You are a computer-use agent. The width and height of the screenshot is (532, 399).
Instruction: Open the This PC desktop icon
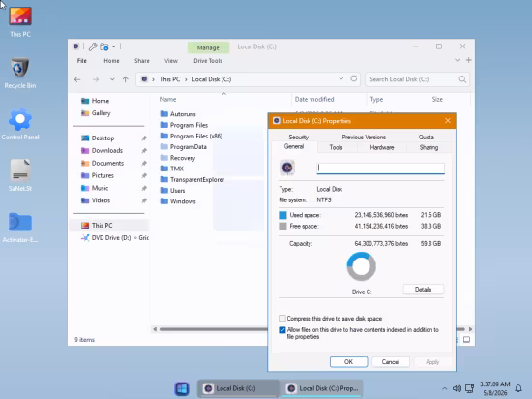(x=20, y=21)
